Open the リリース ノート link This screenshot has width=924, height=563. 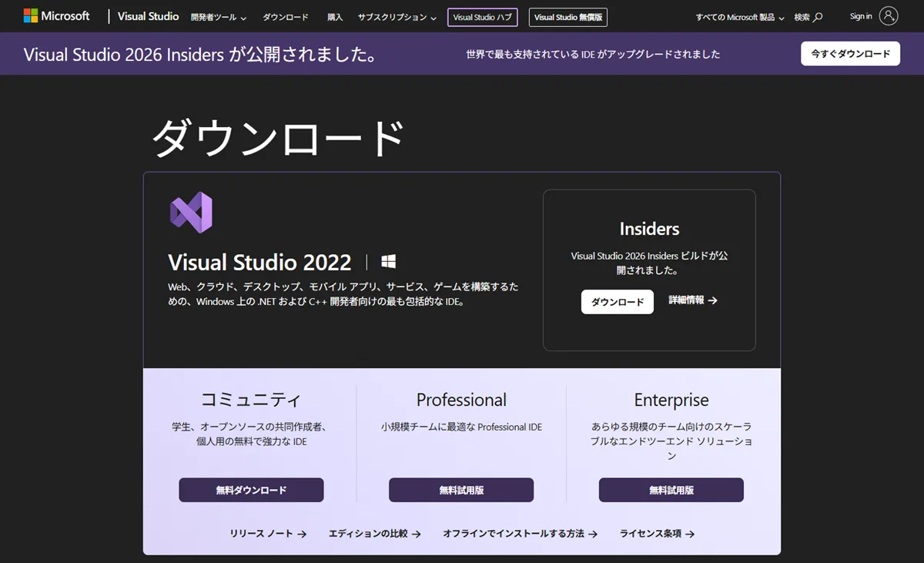pyautogui.click(x=268, y=533)
